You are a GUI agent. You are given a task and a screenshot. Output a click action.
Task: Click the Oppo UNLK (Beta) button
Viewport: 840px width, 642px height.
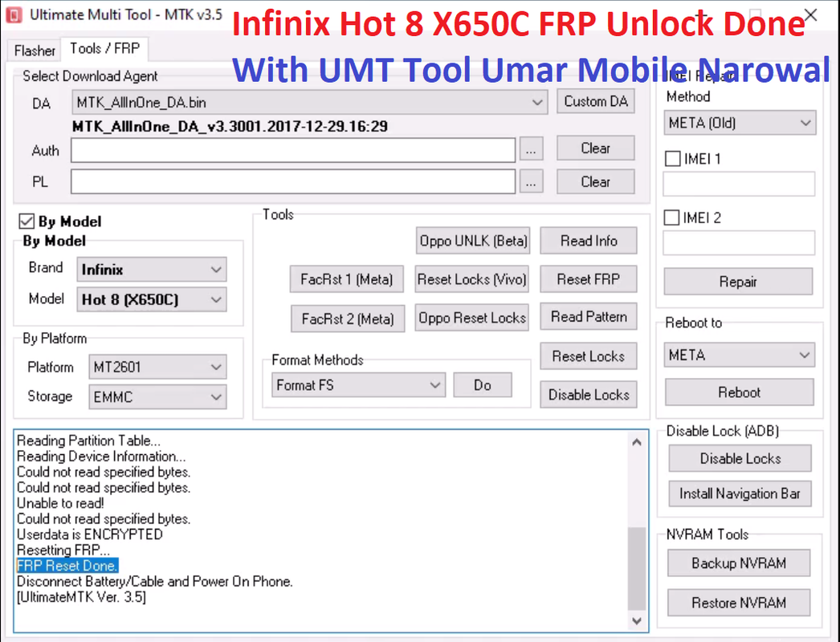(473, 241)
